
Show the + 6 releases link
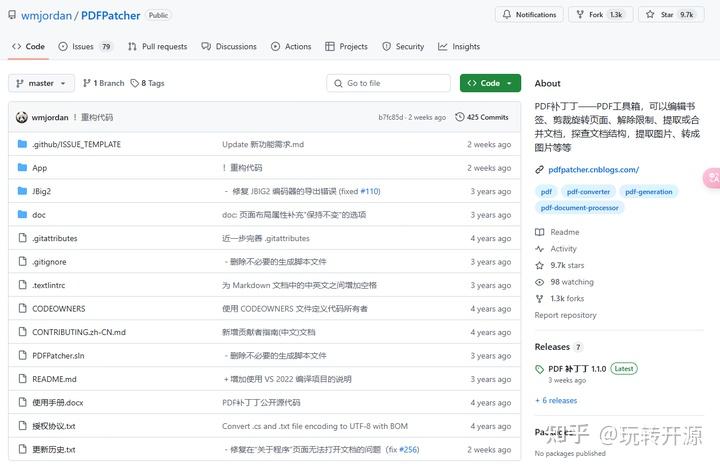[x=559, y=400]
